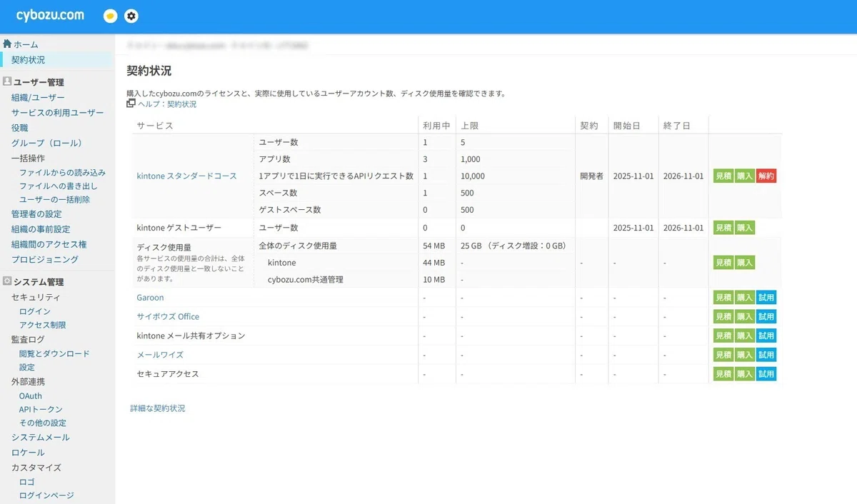
Task: Click 見積 for メールワイズ
Action: pyautogui.click(x=723, y=355)
